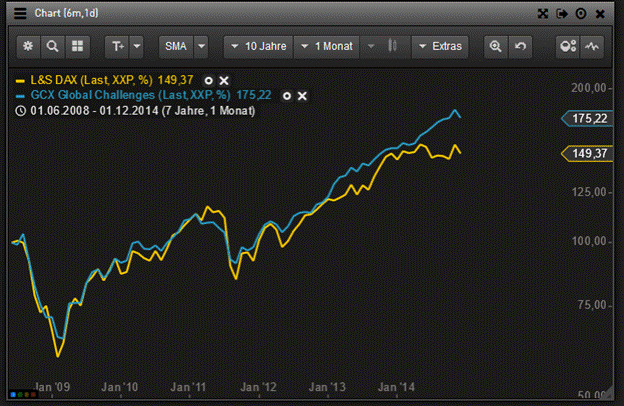
Task: Click the 100,00 price axis label
Action: [589, 241]
